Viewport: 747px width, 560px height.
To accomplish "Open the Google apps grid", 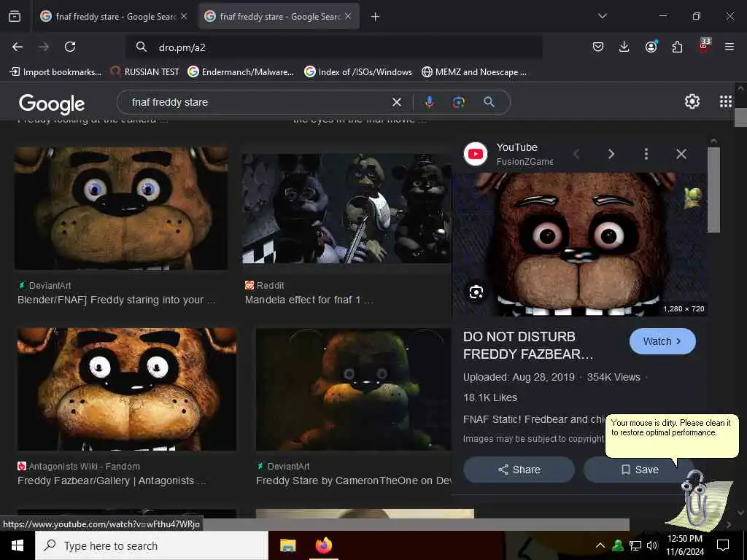I will (725, 101).
